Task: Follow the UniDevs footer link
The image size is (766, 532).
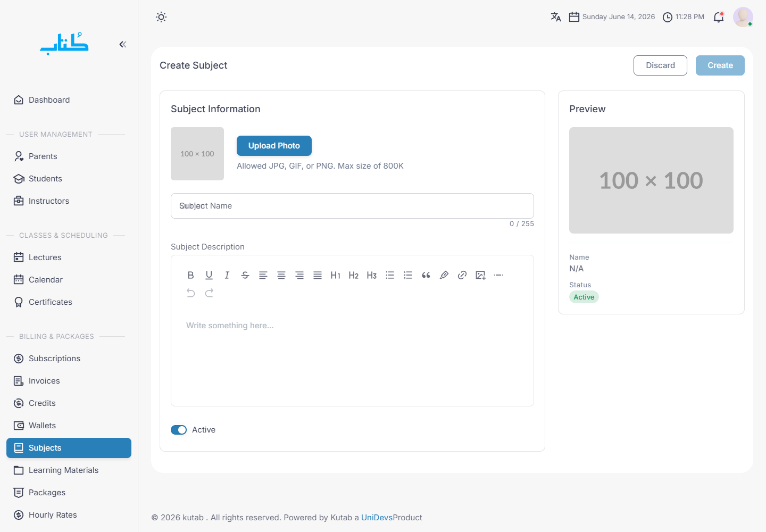Action: coord(377,518)
